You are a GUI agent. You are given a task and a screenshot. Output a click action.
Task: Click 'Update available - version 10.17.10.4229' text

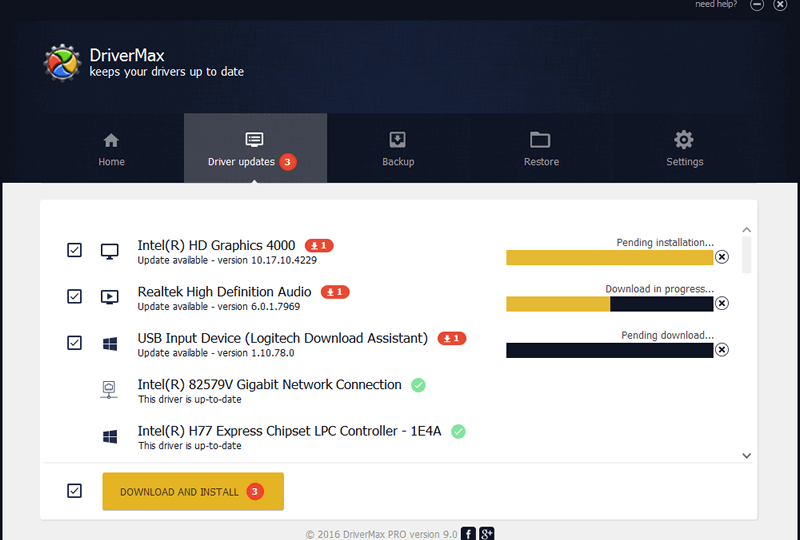point(227,260)
